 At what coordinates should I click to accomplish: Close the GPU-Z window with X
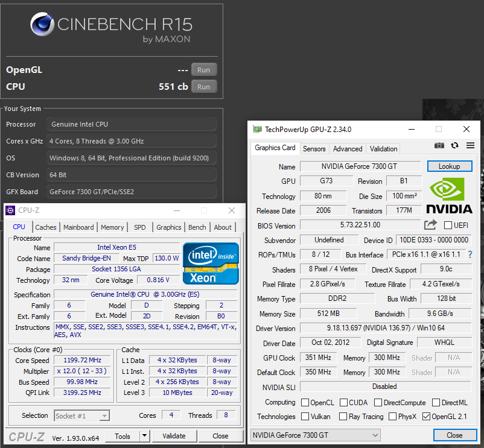[466, 129]
